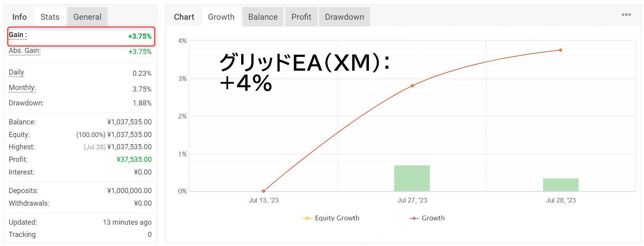Click the Jul 13 starting data point
Image resolution: width=644 pixels, height=246 pixels.
(x=264, y=191)
